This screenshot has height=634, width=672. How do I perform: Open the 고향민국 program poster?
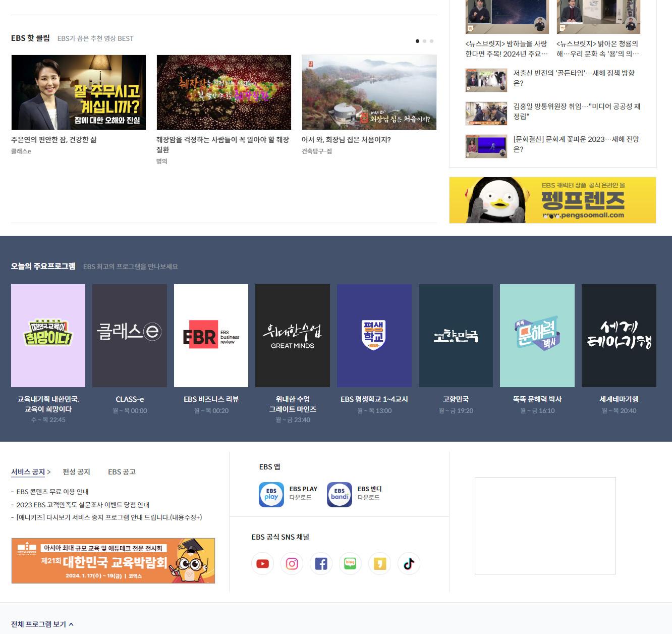click(x=456, y=336)
